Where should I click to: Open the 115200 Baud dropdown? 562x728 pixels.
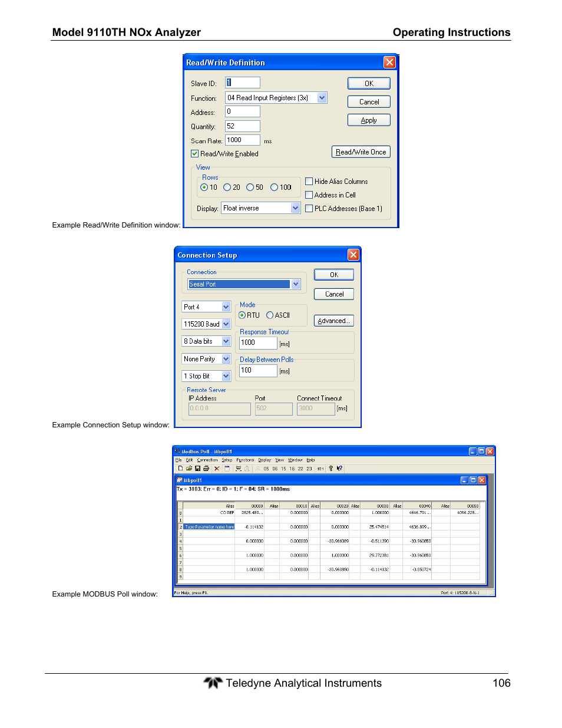(x=226, y=324)
